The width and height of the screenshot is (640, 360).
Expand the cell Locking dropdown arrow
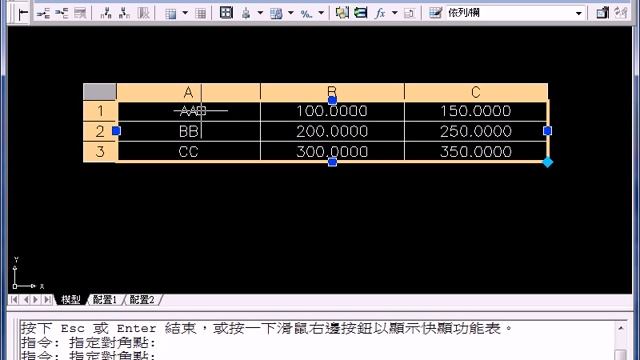click(291, 13)
